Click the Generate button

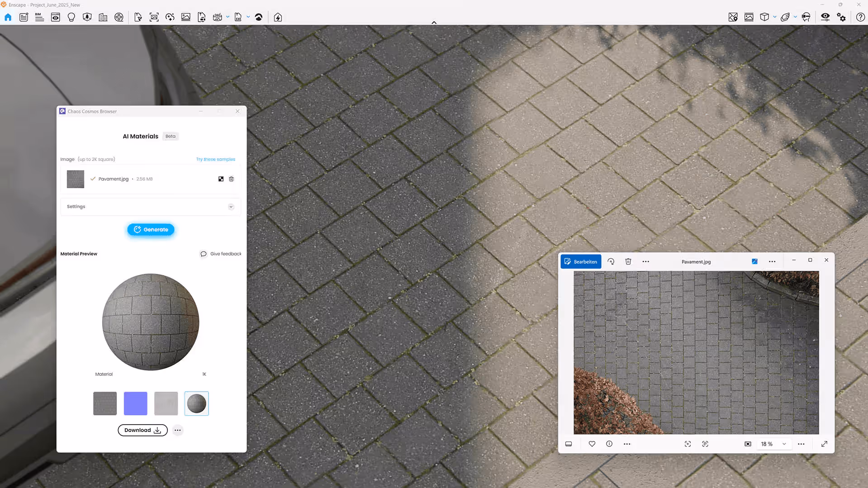tap(151, 230)
